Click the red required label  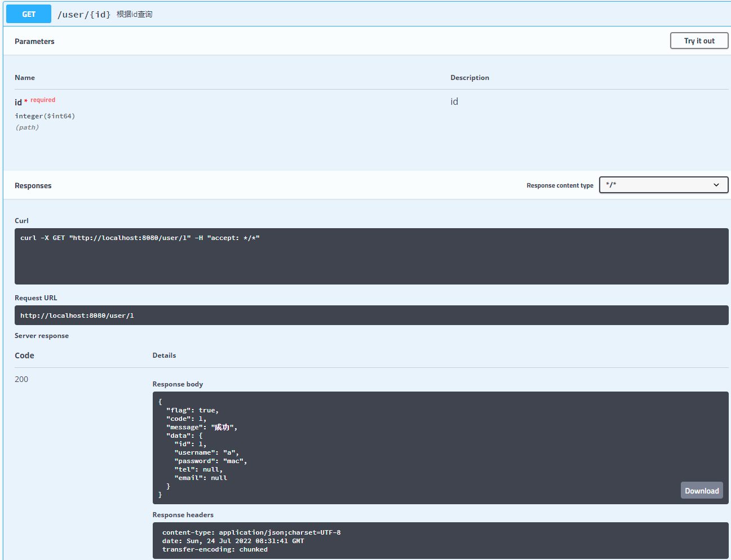coord(43,100)
